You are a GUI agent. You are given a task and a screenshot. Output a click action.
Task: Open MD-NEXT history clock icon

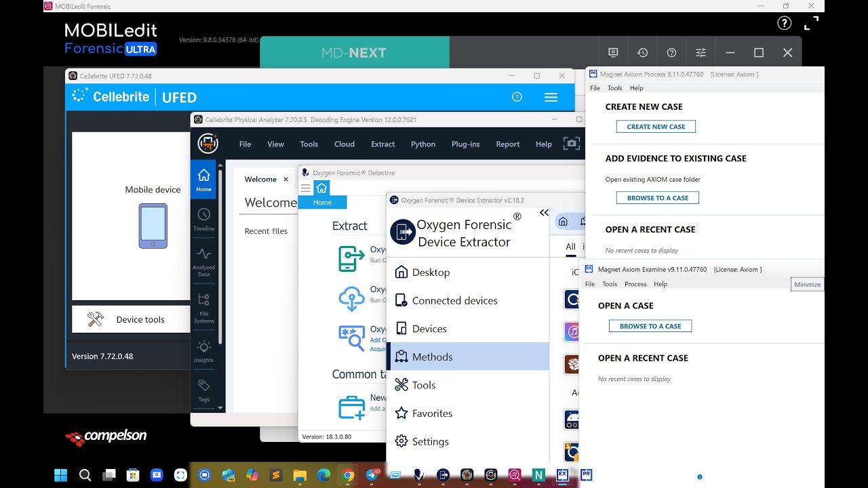642,52
